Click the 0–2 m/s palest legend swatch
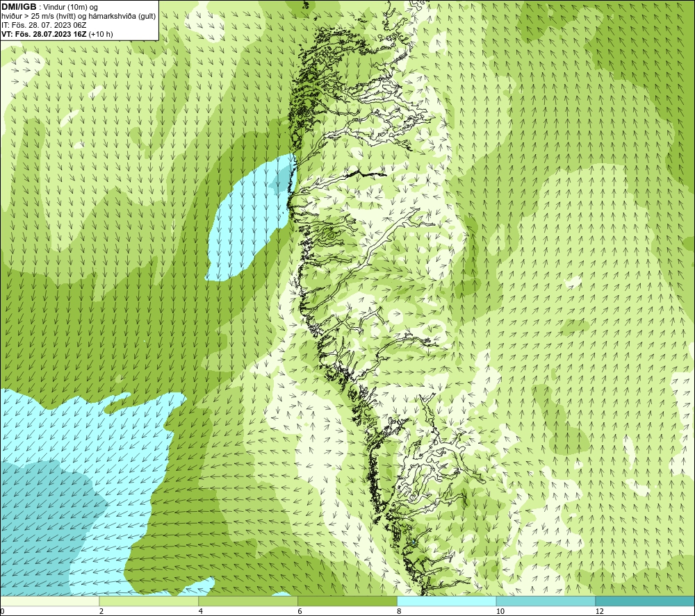The width and height of the screenshot is (695, 616). coord(49,601)
